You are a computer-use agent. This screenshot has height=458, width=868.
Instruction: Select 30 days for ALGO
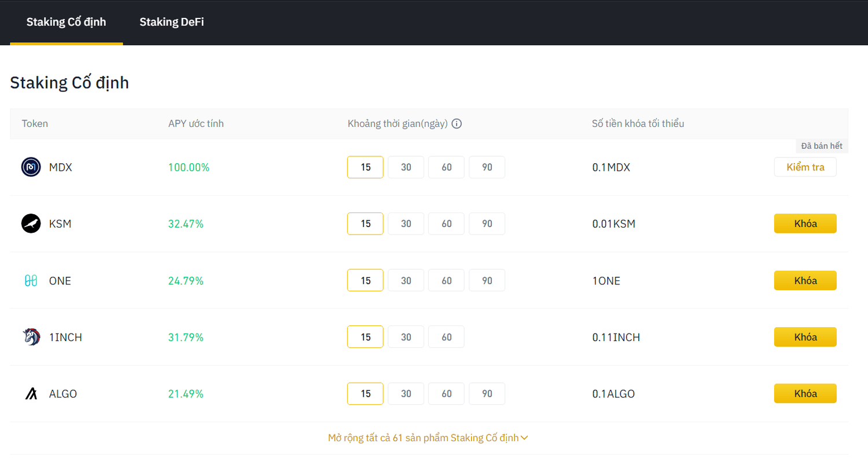pyautogui.click(x=406, y=394)
